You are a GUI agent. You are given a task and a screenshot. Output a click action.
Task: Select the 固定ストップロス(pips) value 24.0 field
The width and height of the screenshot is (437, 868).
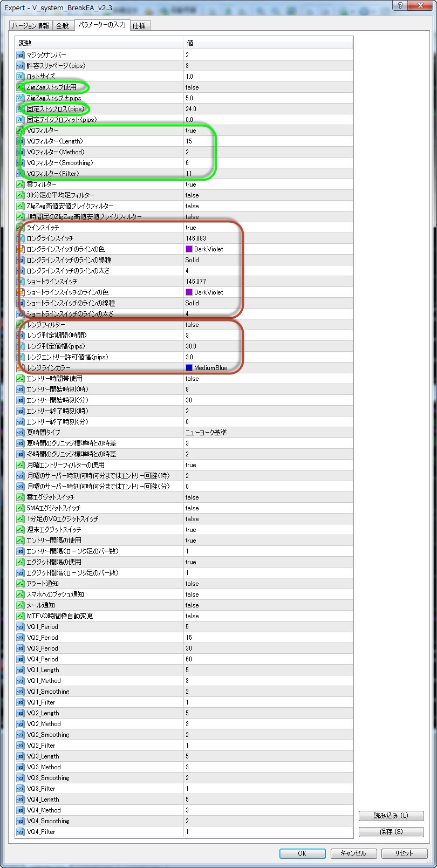click(x=268, y=109)
